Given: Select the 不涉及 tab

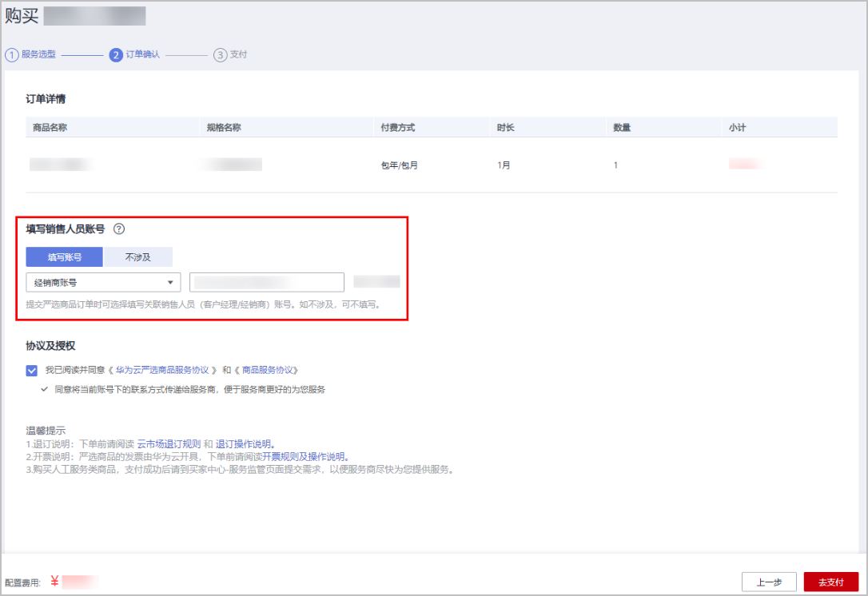Looking at the screenshot, I should coord(137,257).
